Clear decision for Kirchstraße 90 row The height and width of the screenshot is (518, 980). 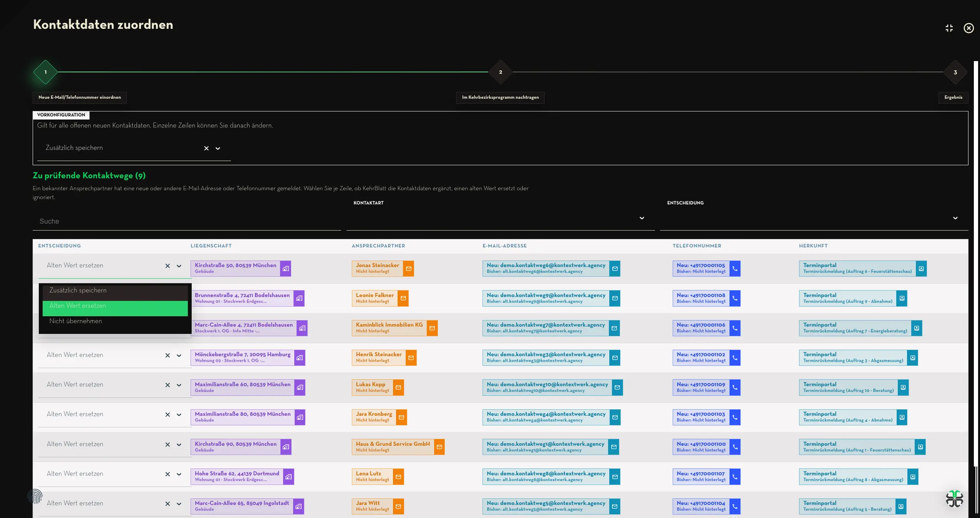(167, 445)
